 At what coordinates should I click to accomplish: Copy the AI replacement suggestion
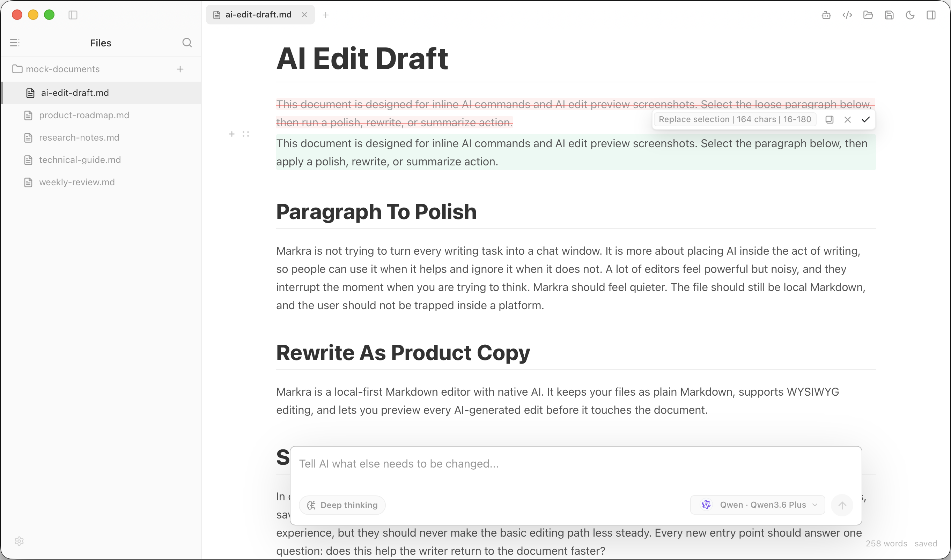[829, 120]
